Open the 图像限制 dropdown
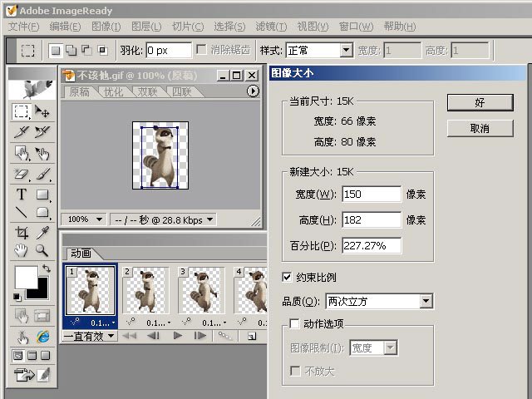The width and height of the screenshot is (532, 399). [391, 347]
